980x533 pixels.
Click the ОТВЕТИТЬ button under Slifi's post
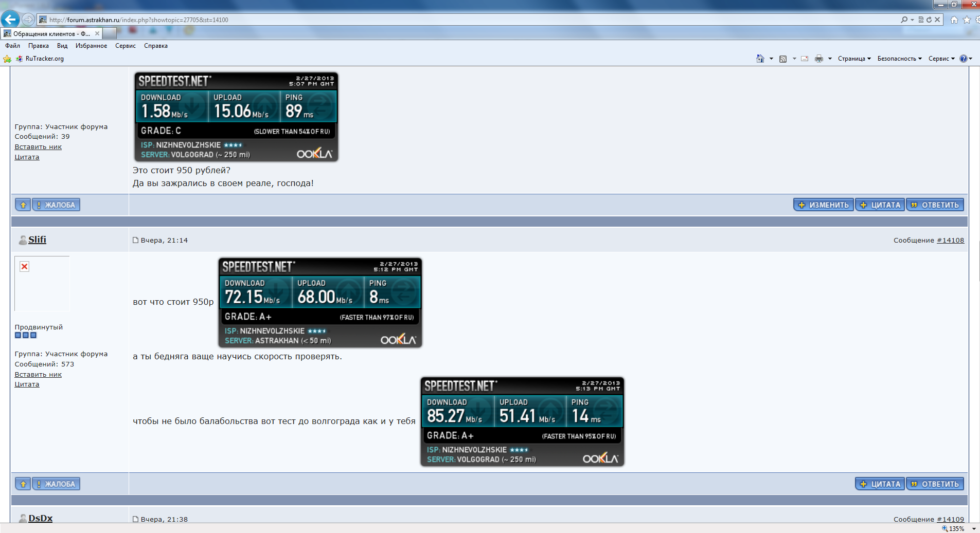tap(935, 484)
